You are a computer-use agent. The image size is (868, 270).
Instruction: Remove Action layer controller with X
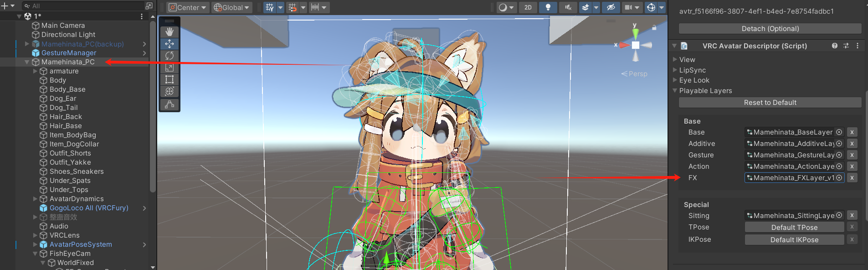[x=852, y=166]
